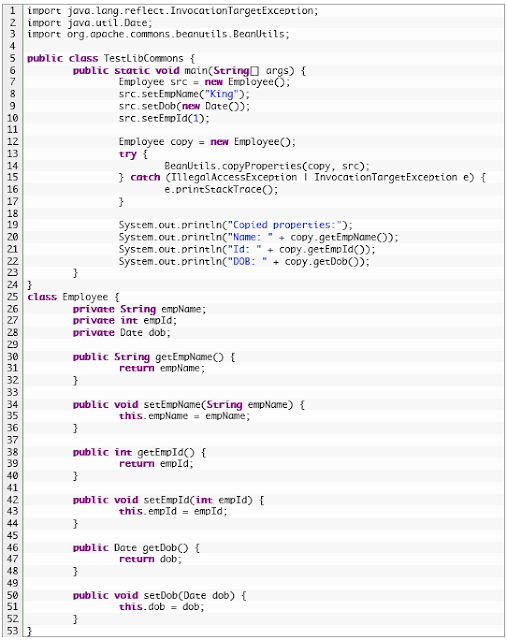Click "Employee src = new Employee();" line
The image size is (507, 640).
tap(204, 82)
